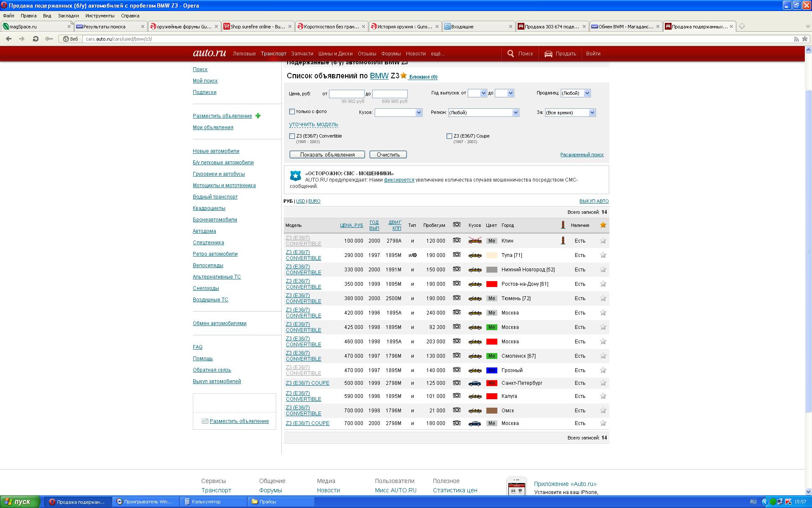Click the browser Back arrow button
The image size is (812, 508).
(8, 39)
